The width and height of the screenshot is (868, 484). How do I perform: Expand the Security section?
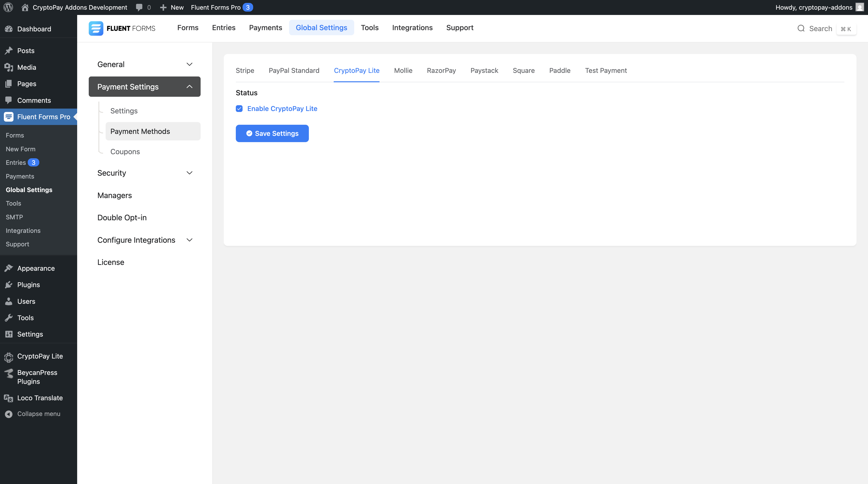(x=145, y=173)
